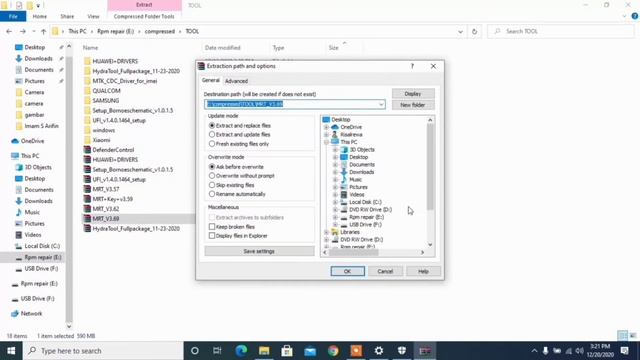Screen dimensions: 640x360
Task: Click the Display button
Action: pos(413,94)
